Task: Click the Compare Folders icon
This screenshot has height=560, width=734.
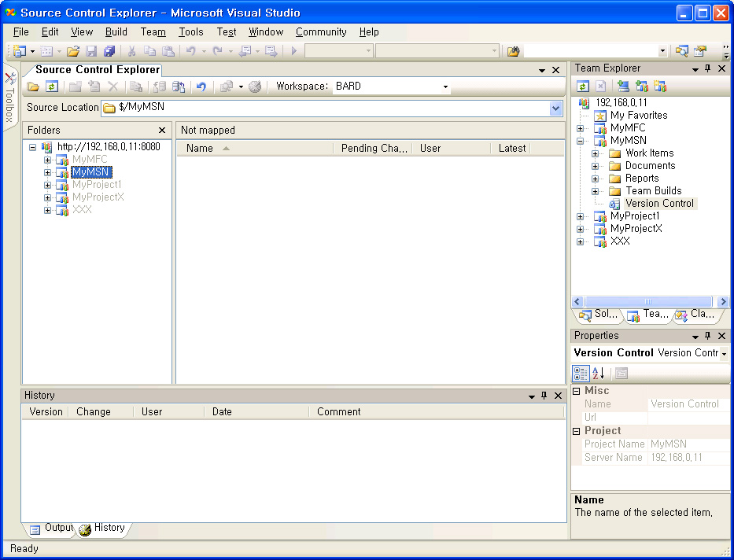Action: 227,87
